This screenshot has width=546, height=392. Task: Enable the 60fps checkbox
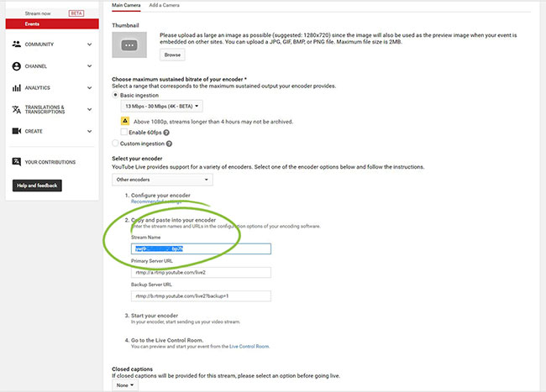124,132
